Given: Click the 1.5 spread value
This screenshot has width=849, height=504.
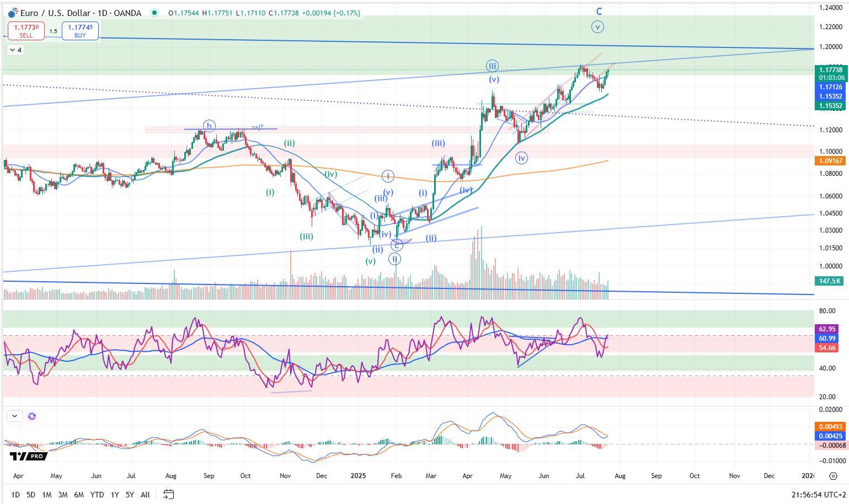Looking at the screenshot, I should [x=53, y=31].
